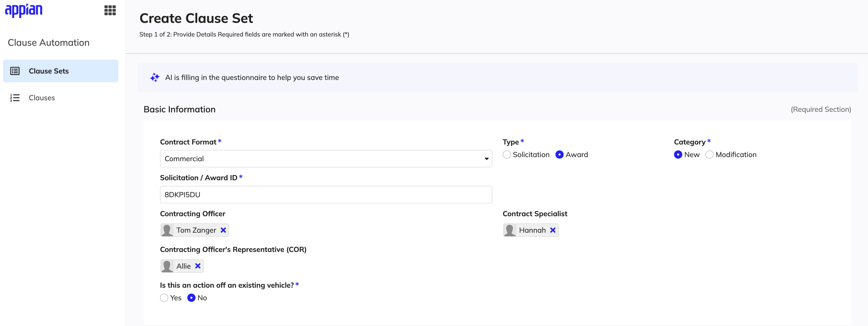
Task: Click the Contracting Officer's Representative (COR) label
Action: click(233, 249)
